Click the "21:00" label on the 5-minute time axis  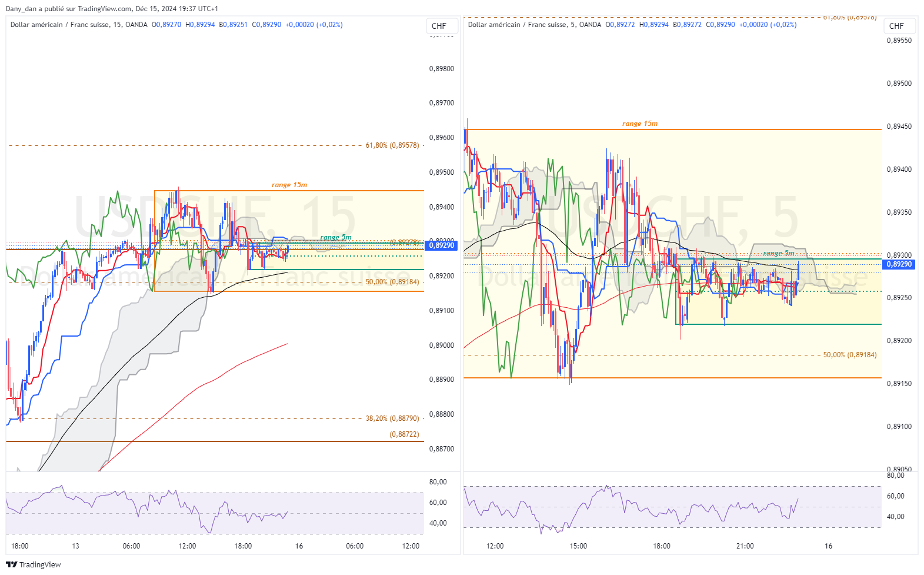coord(745,546)
